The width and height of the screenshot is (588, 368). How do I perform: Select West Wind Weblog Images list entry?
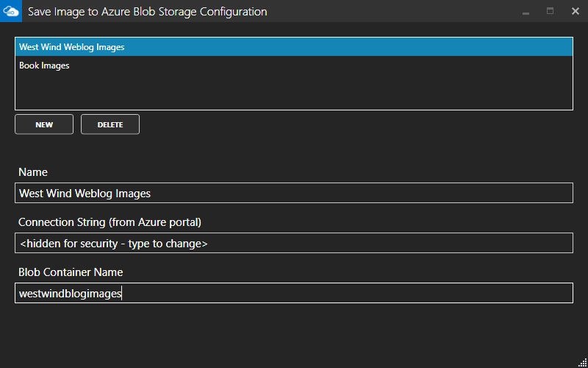click(294, 47)
